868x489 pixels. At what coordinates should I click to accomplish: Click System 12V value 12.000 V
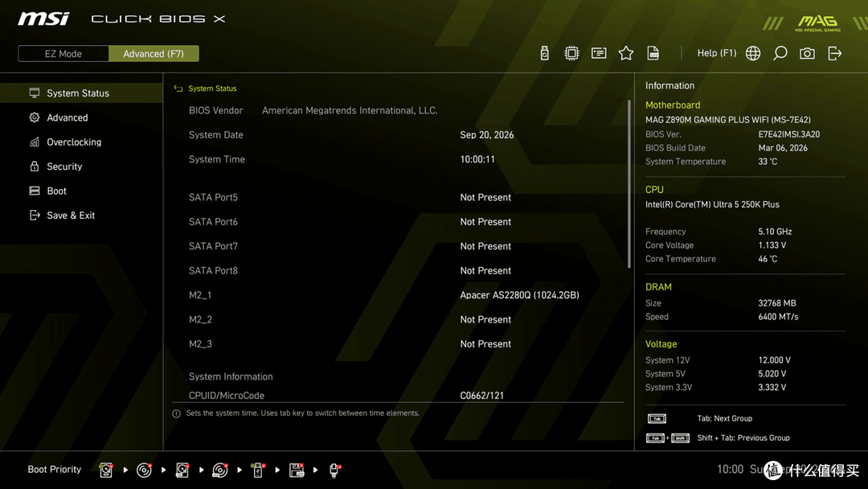775,360
